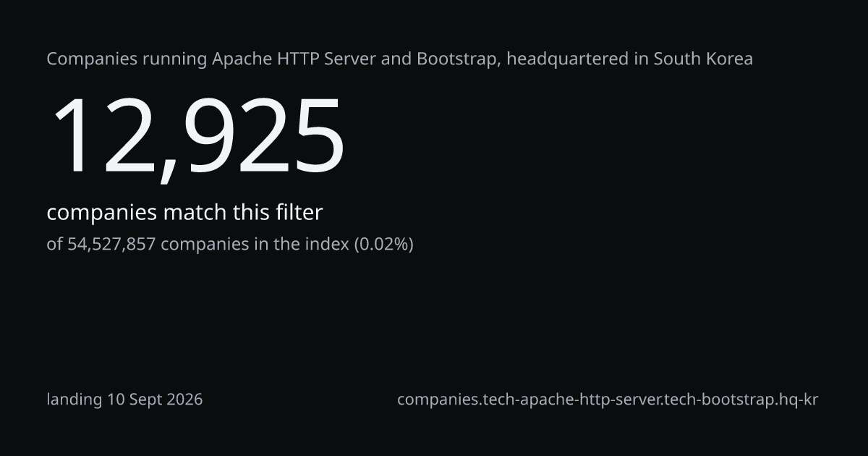Click 'South Korea' in the heading
Viewport: 868px width, 456px height.
(703, 59)
